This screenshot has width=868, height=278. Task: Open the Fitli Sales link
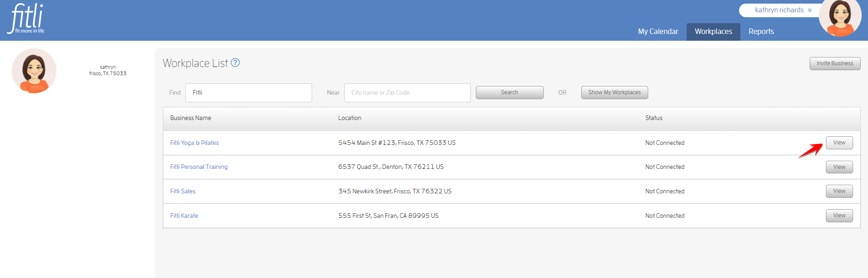[183, 191]
